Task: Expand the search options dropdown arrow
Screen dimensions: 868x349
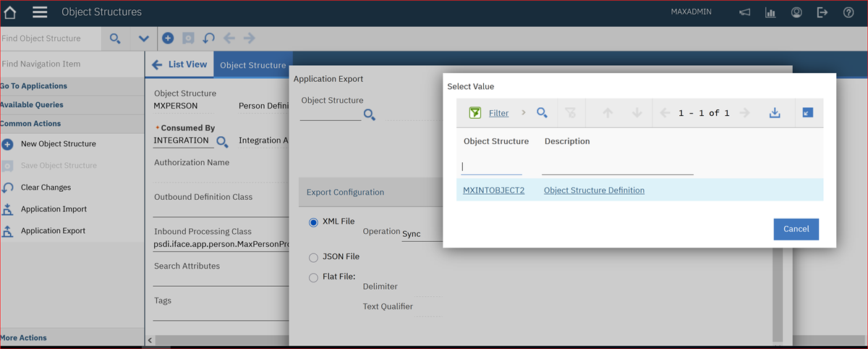Action: (143, 38)
